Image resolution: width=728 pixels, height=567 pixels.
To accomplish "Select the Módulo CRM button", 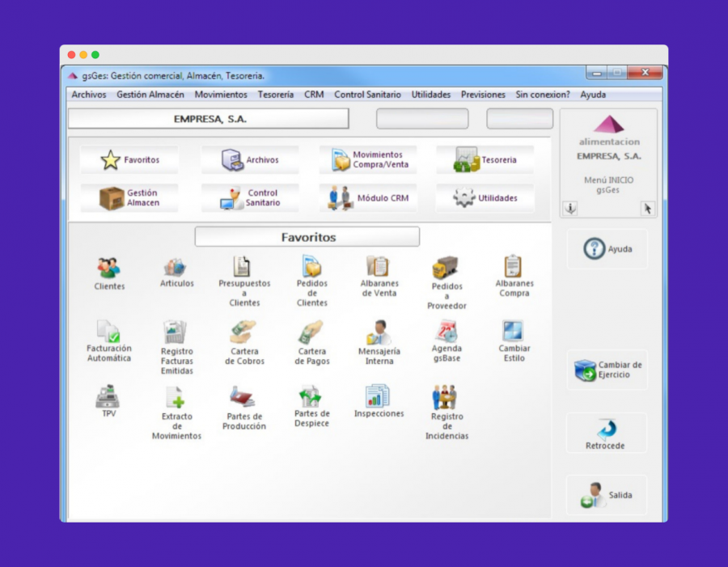I will 368,198.
